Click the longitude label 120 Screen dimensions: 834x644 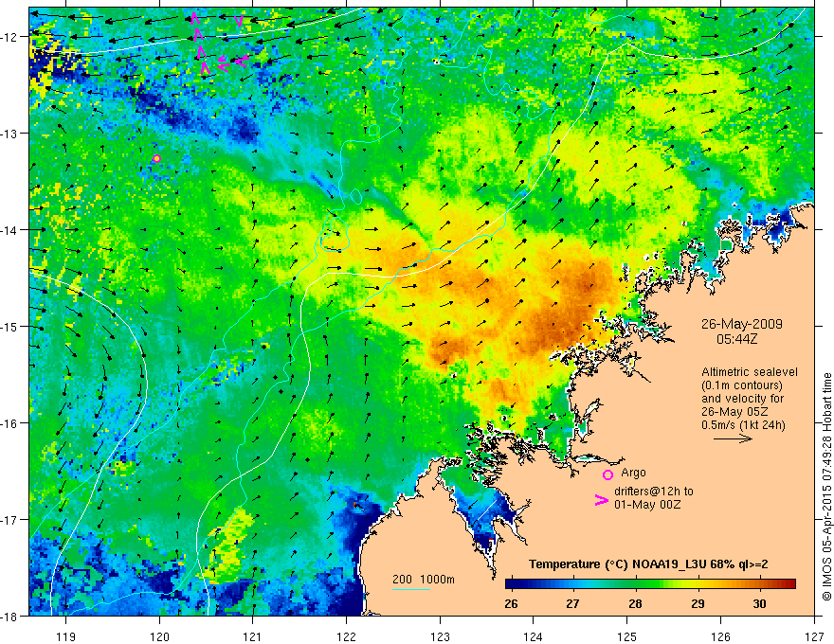pos(159,636)
